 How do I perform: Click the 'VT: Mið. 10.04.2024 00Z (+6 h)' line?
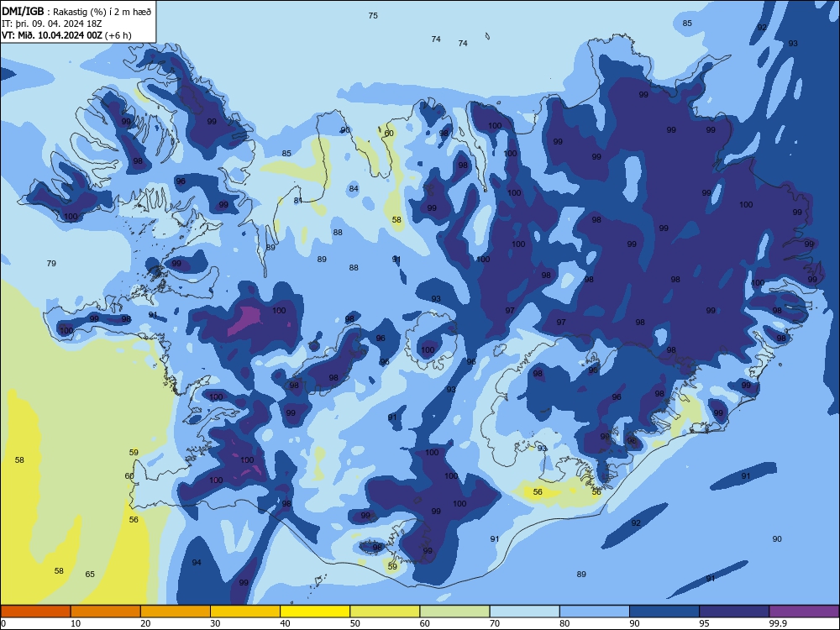pos(66,35)
